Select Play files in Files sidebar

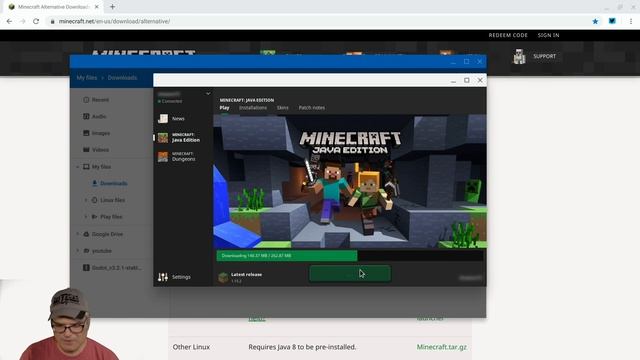pos(107,217)
